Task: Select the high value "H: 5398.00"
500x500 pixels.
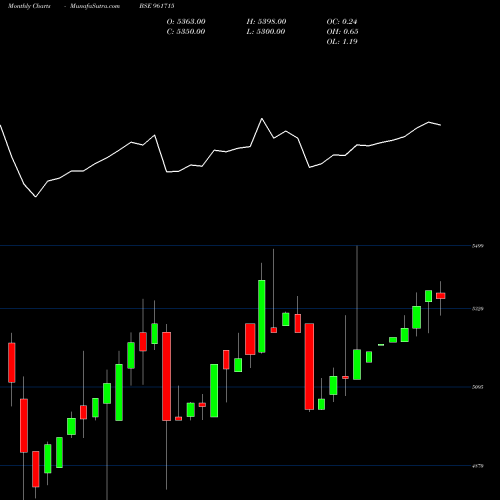Action: pyautogui.click(x=266, y=22)
